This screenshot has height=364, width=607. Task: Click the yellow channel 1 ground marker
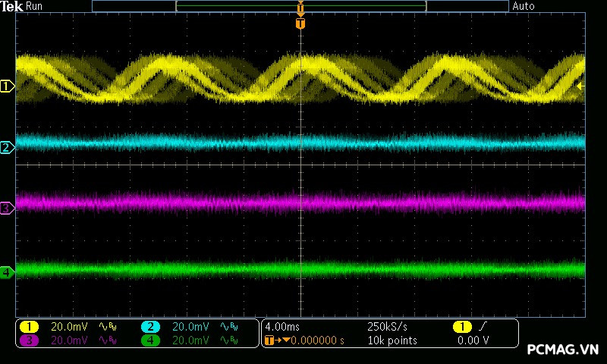[7, 86]
